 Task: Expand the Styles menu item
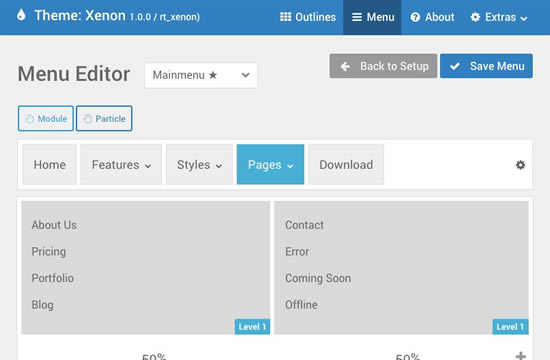point(199,165)
